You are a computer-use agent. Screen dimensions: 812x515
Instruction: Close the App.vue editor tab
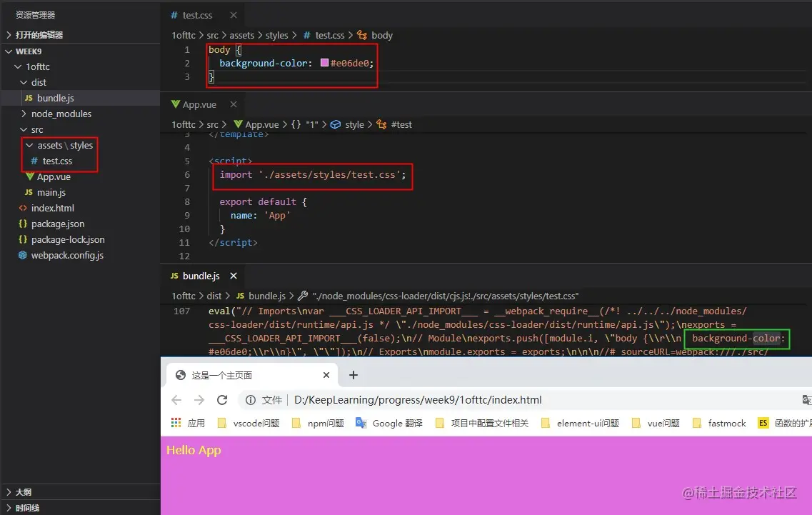click(x=234, y=104)
